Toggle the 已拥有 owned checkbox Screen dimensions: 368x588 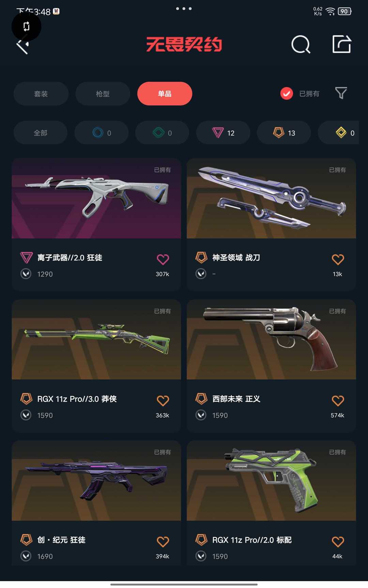(x=287, y=94)
